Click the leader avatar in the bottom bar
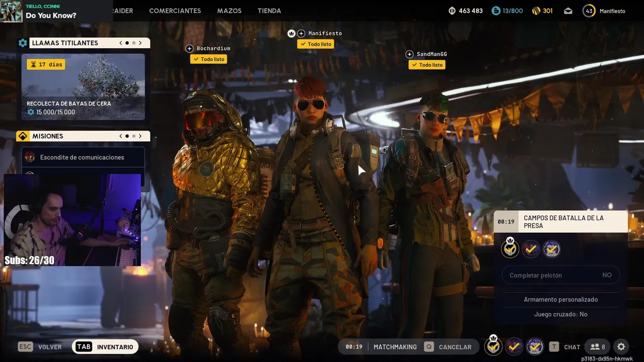Viewport: 644px width, 362px height. (493, 346)
